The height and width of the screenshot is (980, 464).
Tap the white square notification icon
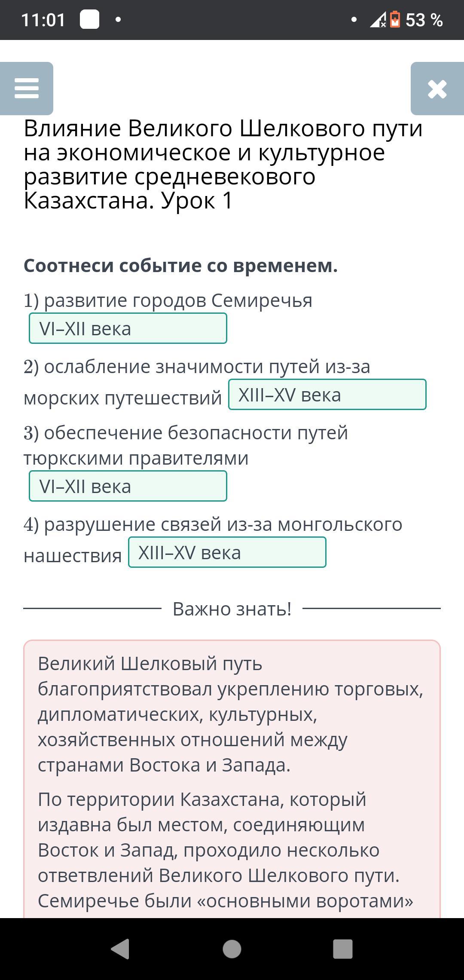pos(89,20)
